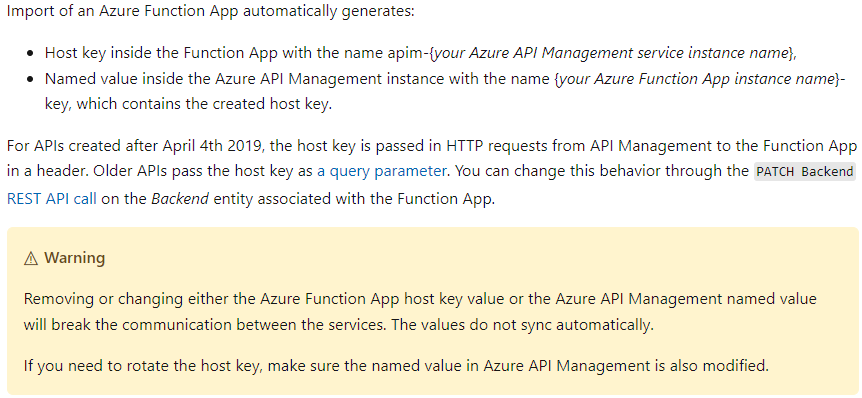Image resolution: width=862 pixels, height=398 pixels.
Task: Click 'Import of an Azure Function App' sentence
Action: (211, 12)
